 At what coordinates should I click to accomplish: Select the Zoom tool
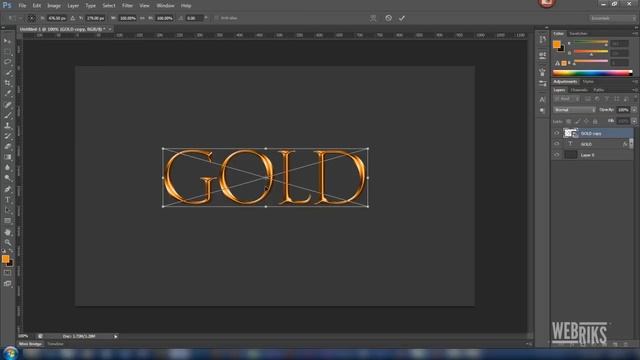pos(7,242)
